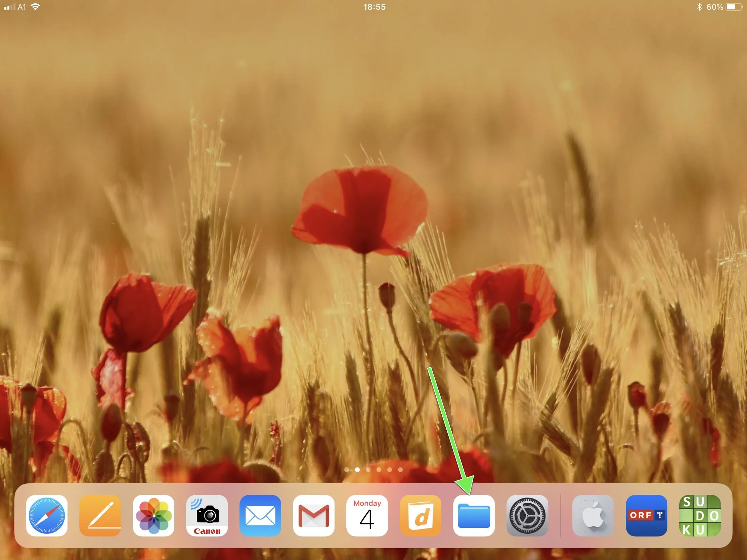
Task: Tap the last page indicator dot
Action: pos(400,470)
